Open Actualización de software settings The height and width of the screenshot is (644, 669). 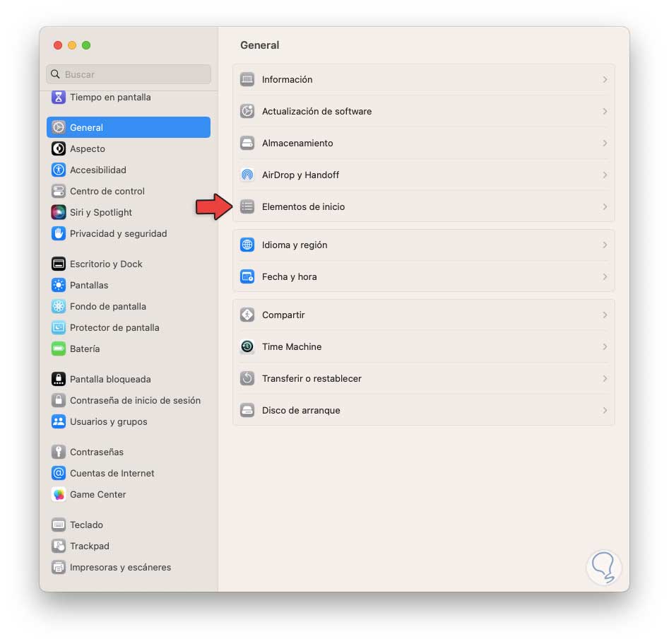[x=424, y=111]
